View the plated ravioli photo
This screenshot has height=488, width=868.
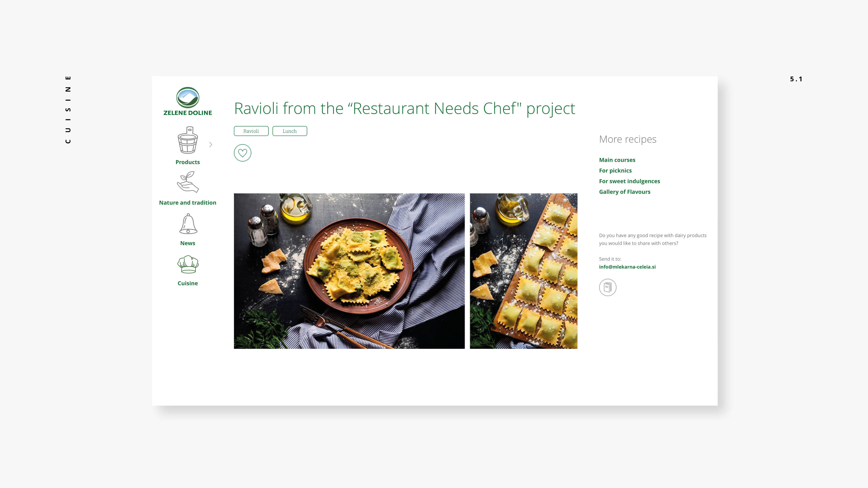(349, 271)
